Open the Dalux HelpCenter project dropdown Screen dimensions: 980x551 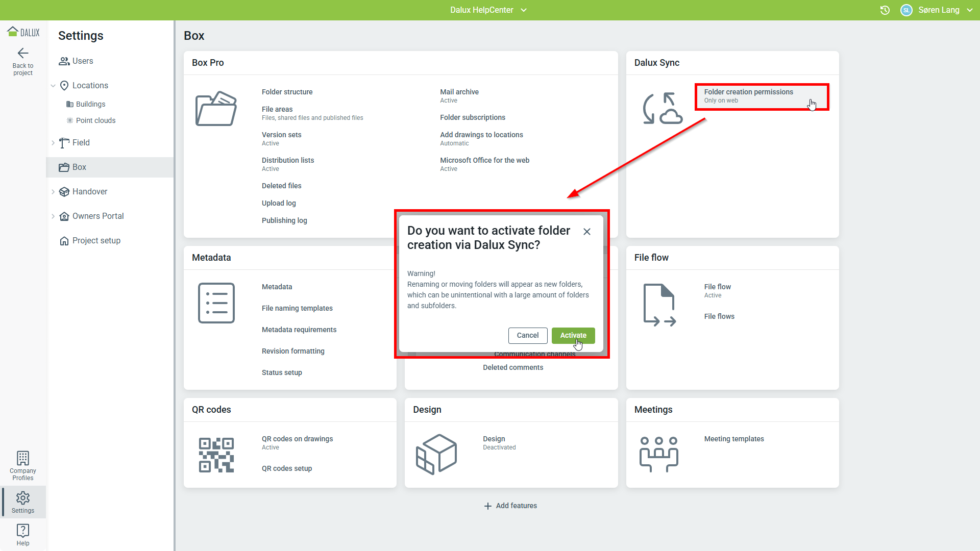click(488, 10)
